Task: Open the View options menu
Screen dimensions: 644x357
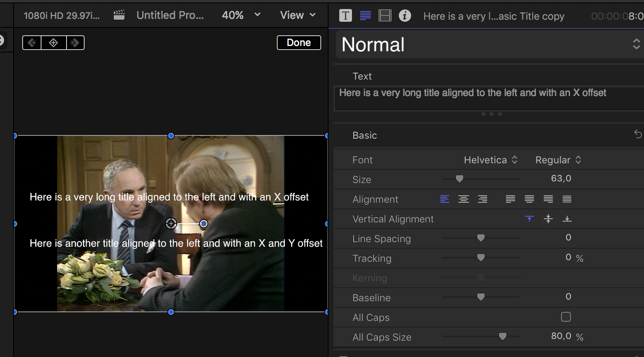Action: tap(298, 15)
